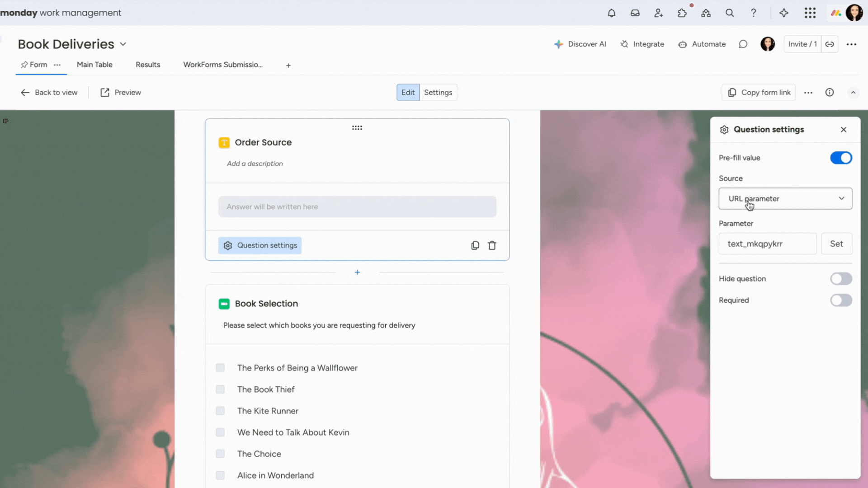Open the Question settings button on card
Screen dimensions: 868x488
point(260,245)
